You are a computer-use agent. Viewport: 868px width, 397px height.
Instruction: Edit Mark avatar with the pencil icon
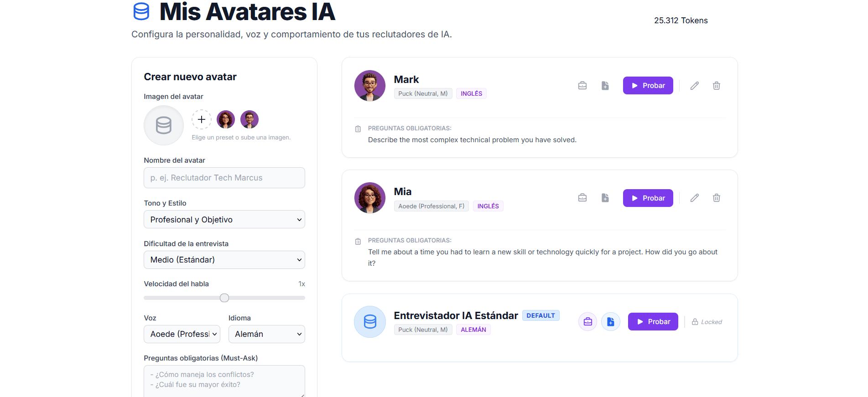click(695, 86)
